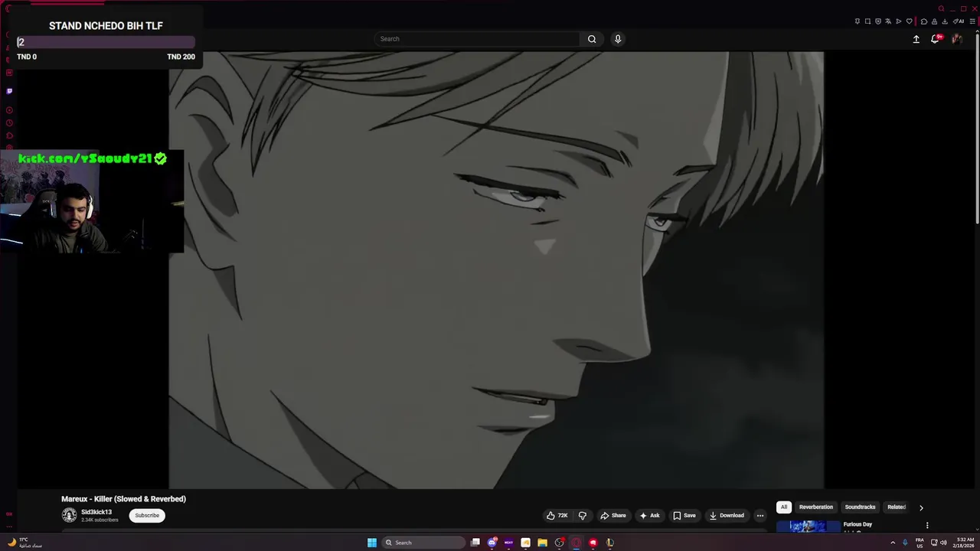The image size is (980, 551).
Task: Open Furious Day video options menu
Action: (x=927, y=526)
